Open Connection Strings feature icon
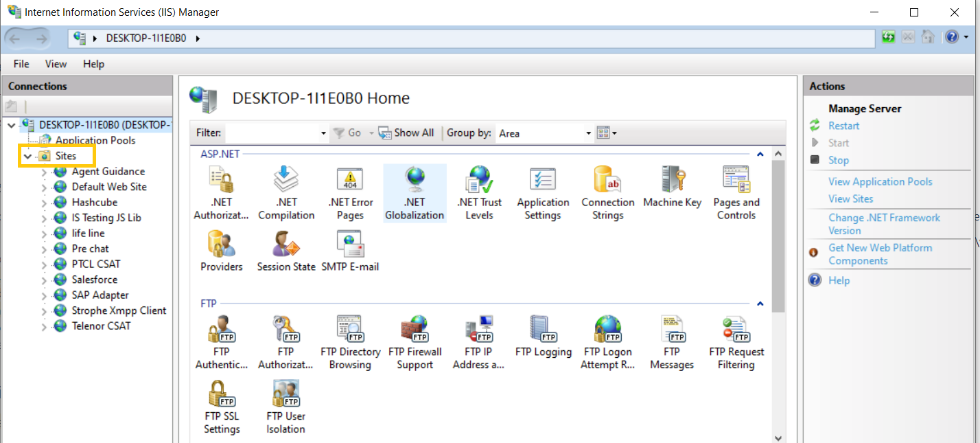Screen dimensions: 980x443 [x=607, y=193]
